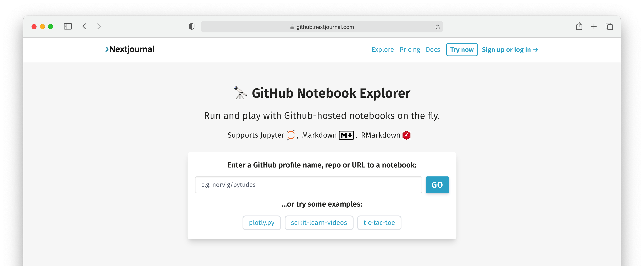This screenshot has height=266, width=644.
Task: Maximize window with green button
Action: point(50,27)
